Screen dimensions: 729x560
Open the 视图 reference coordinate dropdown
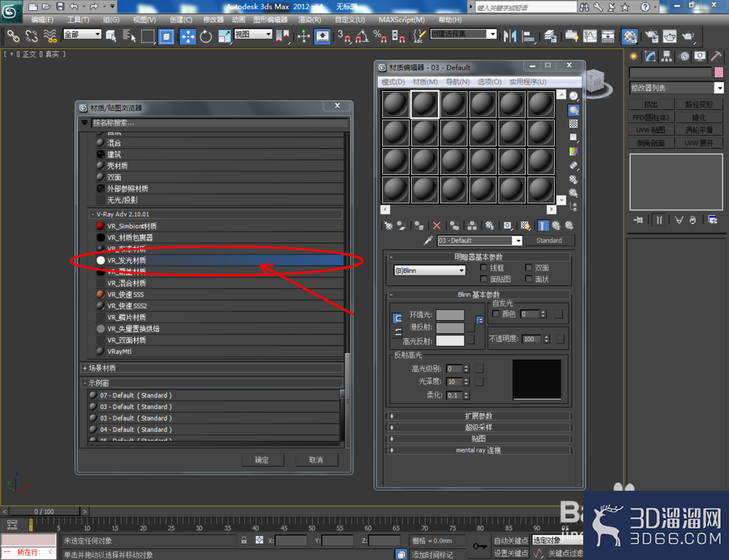coord(253,34)
